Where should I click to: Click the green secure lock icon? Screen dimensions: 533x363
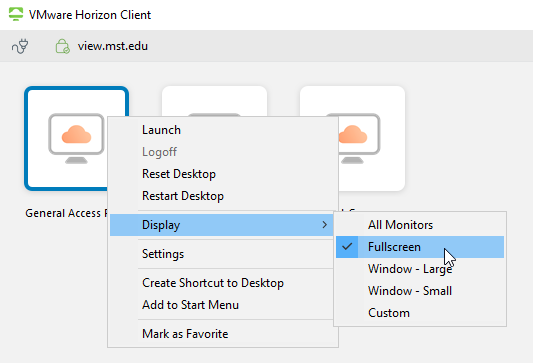click(x=63, y=46)
